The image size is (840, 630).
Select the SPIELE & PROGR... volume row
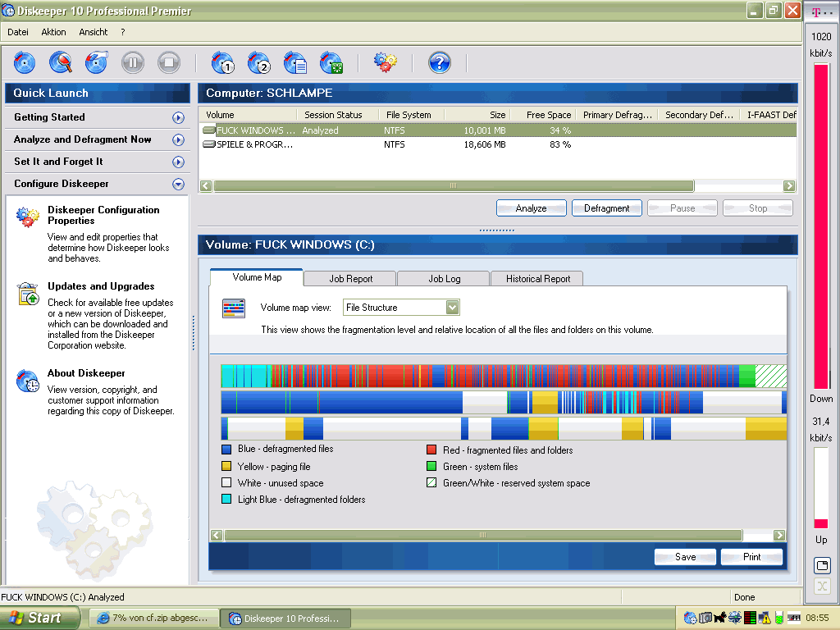pyautogui.click(x=497, y=144)
